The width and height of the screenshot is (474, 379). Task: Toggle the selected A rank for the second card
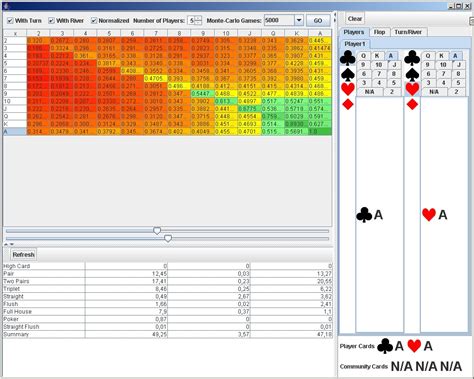pos(455,56)
